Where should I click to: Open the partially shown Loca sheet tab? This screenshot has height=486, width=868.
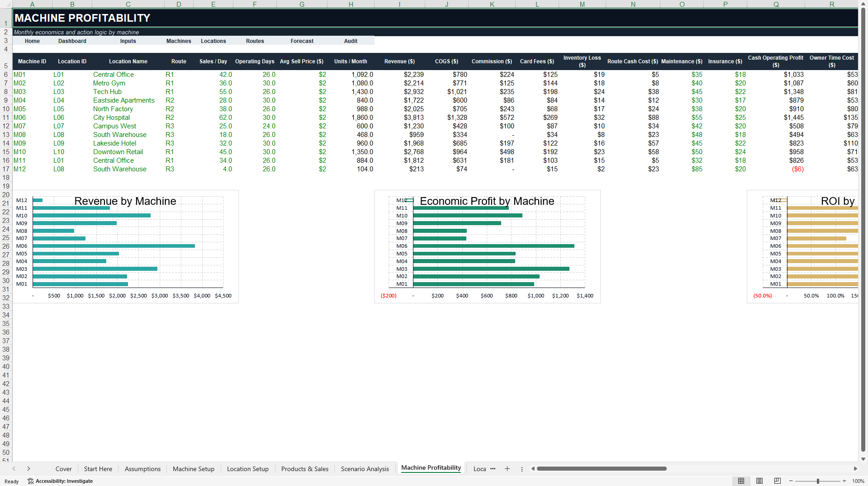pyautogui.click(x=479, y=469)
